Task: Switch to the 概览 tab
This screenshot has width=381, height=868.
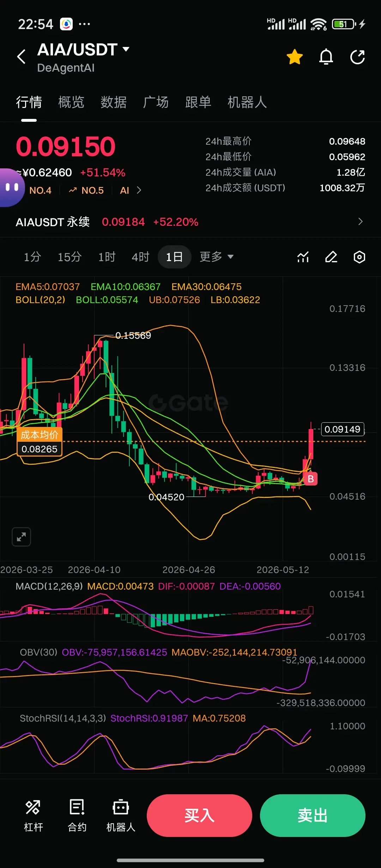Action: [71, 102]
